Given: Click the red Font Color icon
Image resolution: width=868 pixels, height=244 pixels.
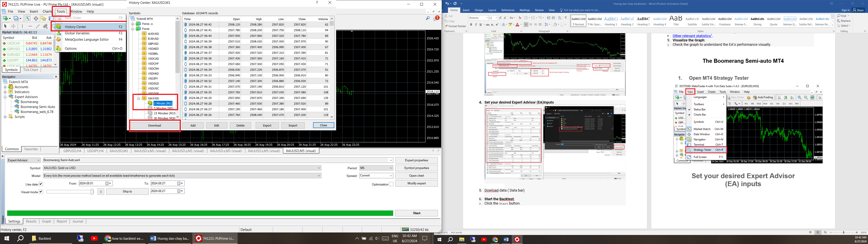Looking at the screenshot, I should (518, 25).
